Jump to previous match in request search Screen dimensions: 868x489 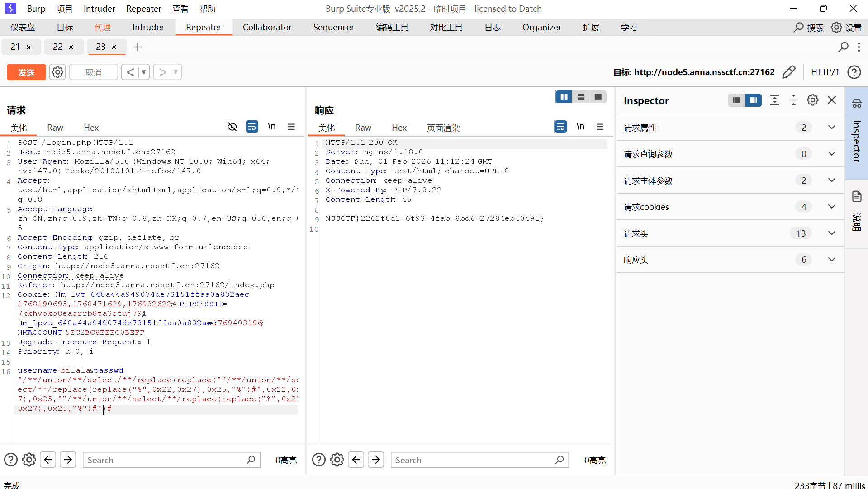coord(48,460)
